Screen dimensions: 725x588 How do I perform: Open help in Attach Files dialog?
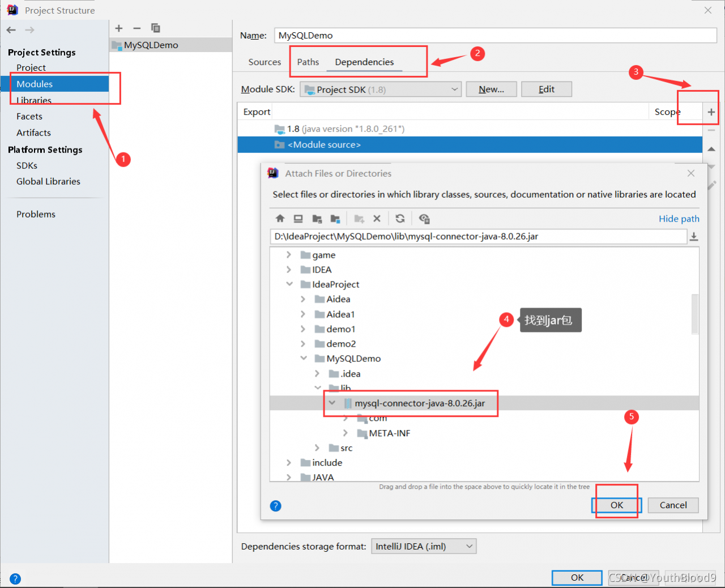coord(276,506)
